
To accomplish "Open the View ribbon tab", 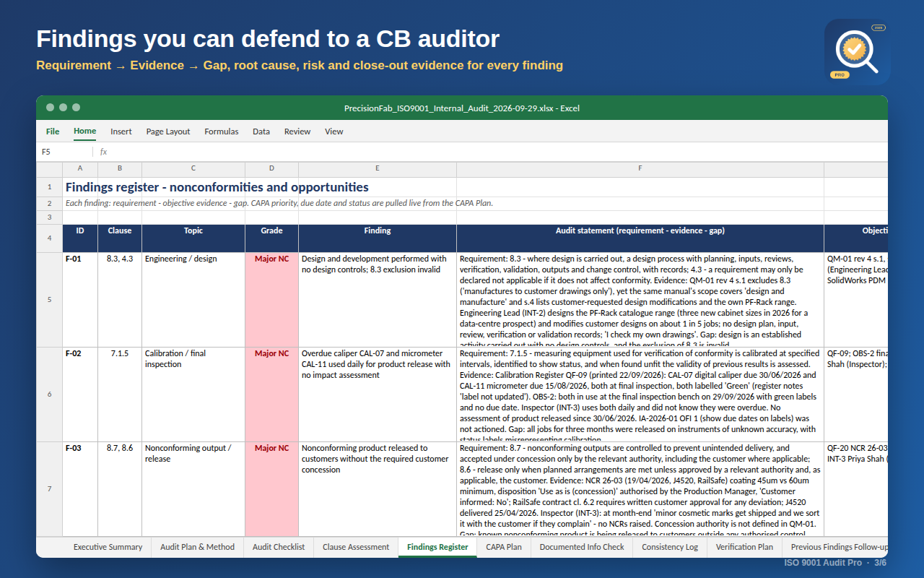I will [334, 131].
